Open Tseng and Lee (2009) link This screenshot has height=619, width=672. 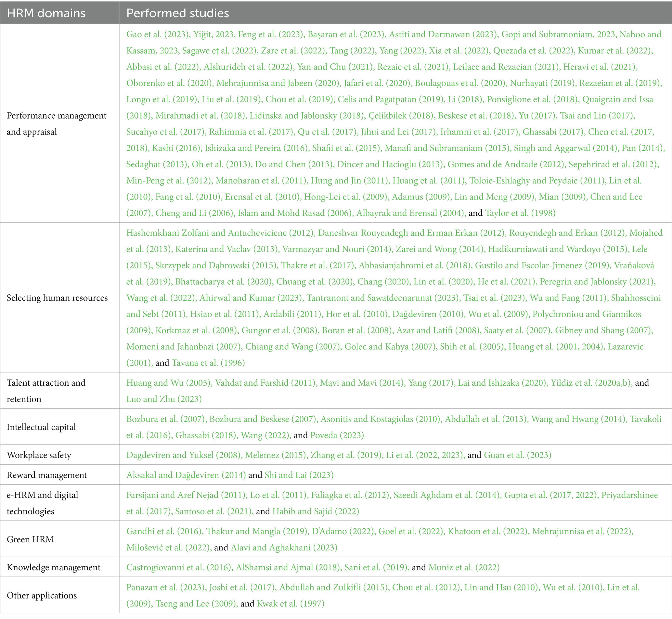(196, 604)
